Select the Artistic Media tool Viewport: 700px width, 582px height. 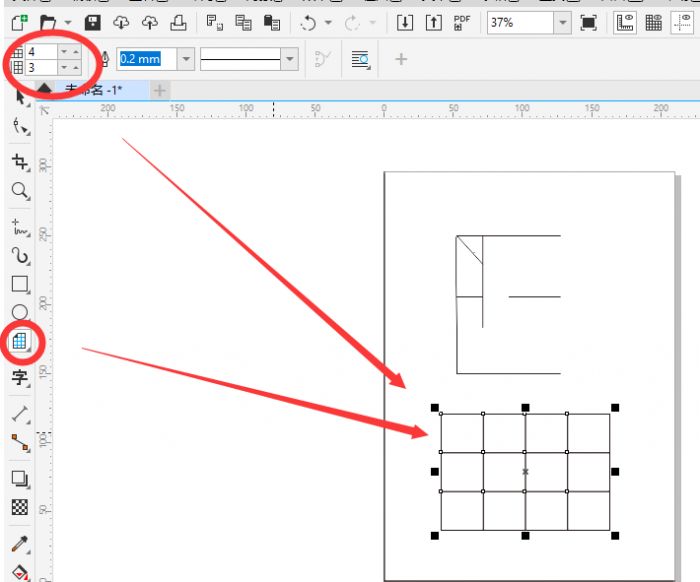pyautogui.click(x=20, y=256)
